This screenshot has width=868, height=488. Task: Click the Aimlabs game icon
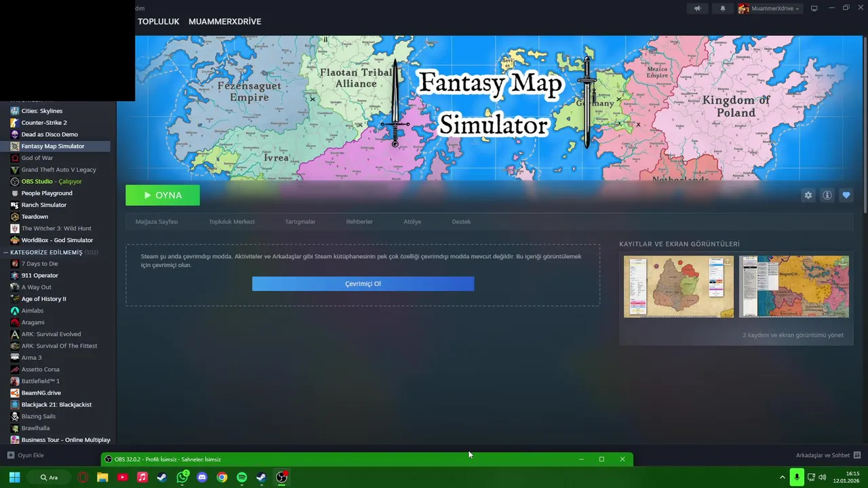15,310
